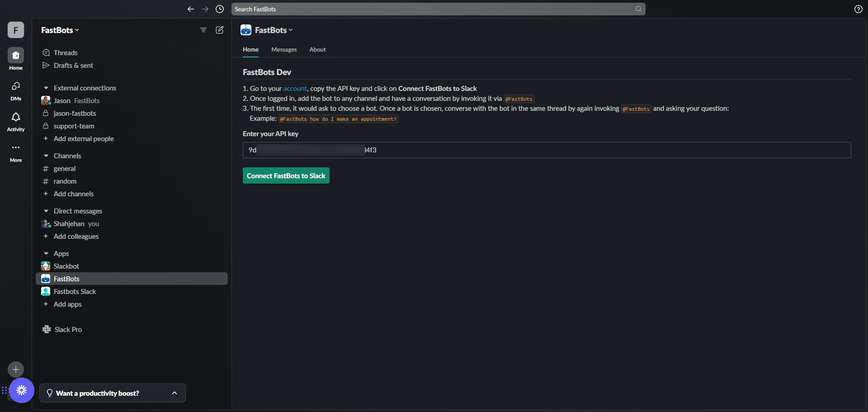Open Jason FastBots conversation

[132, 101]
